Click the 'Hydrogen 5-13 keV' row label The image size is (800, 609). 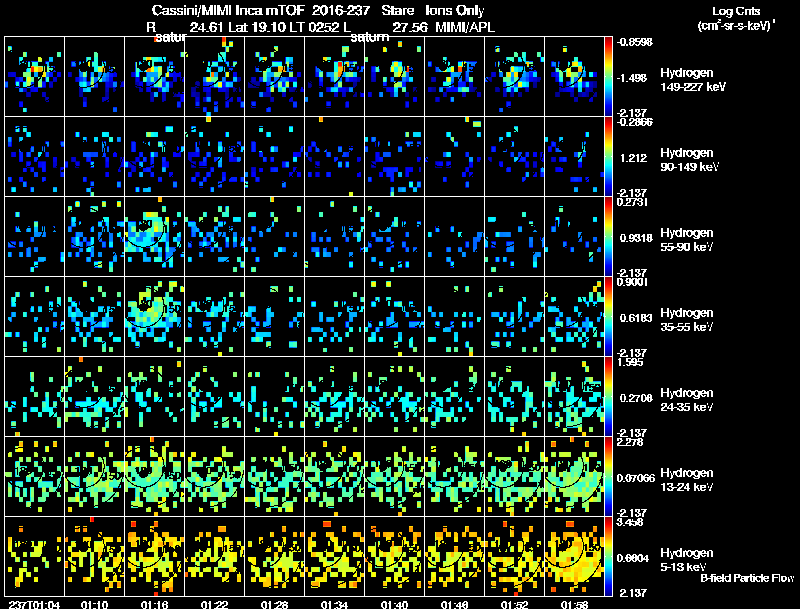click(687, 560)
